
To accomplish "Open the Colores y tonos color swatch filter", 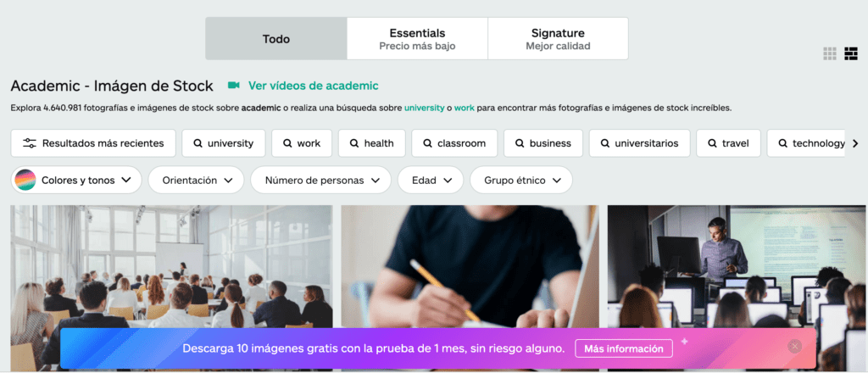I will click(x=76, y=180).
